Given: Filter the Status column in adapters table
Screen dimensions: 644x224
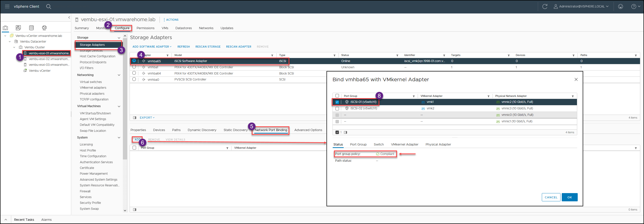Looking at the screenshot, I should pos(397,55).
